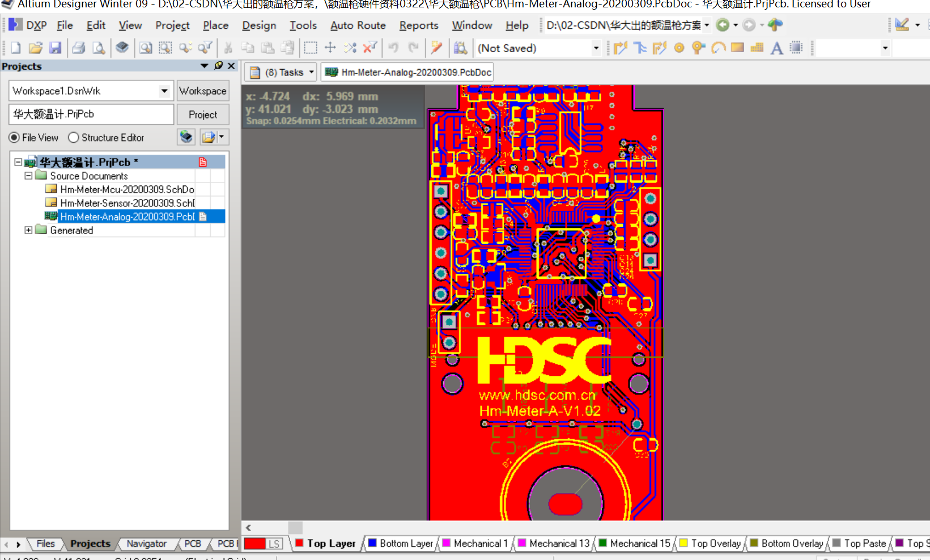
Task: Open Hm-Meter-Mcu-20200309.SchDoc in tree
Action: 127,189
